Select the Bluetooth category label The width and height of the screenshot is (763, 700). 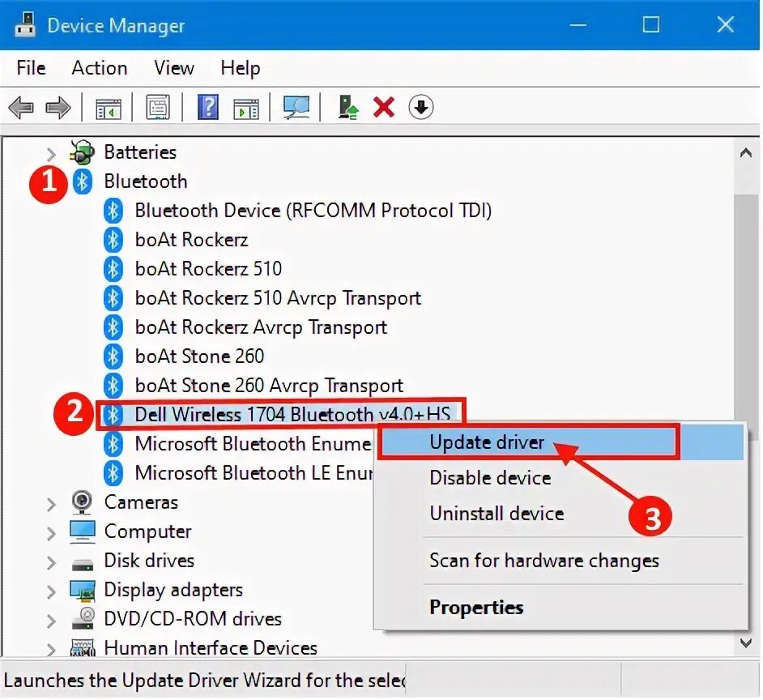146,181
